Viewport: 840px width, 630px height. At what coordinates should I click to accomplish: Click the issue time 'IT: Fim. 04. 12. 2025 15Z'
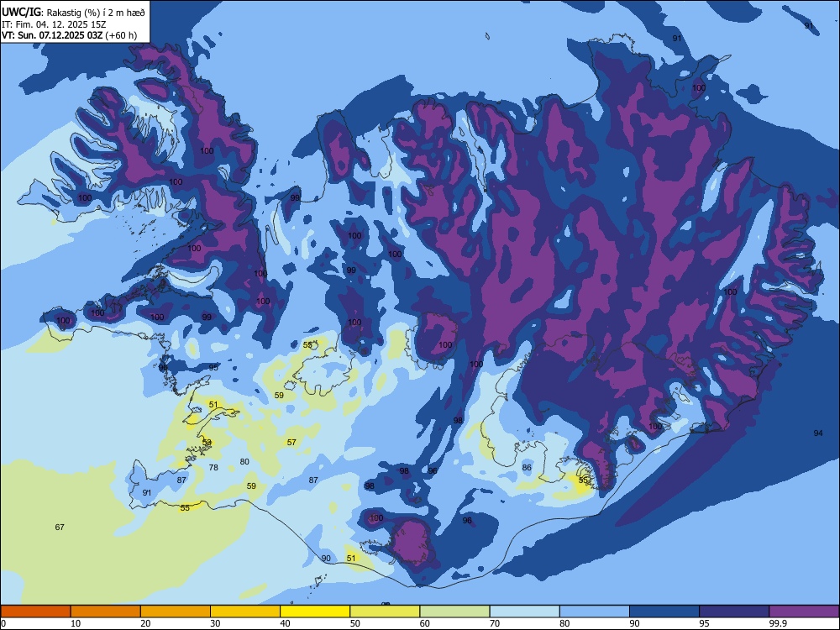click(x=54, y=24)
